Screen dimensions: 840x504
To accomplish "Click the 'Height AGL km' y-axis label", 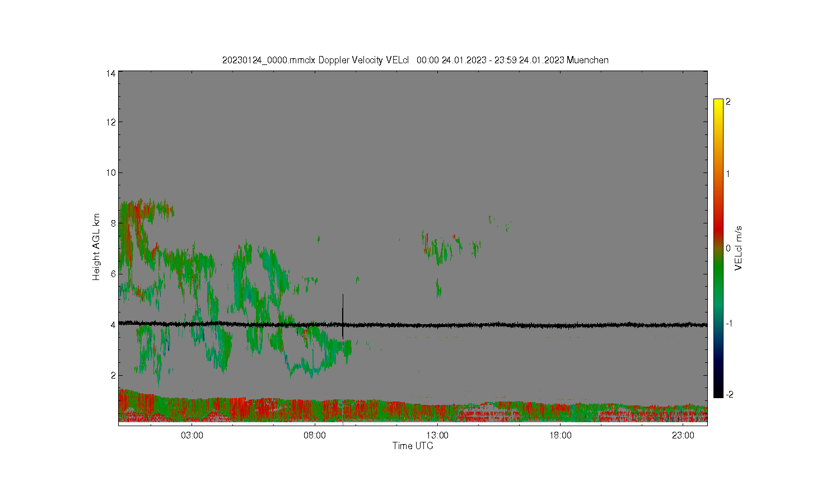I will click(x=96, y=247).
